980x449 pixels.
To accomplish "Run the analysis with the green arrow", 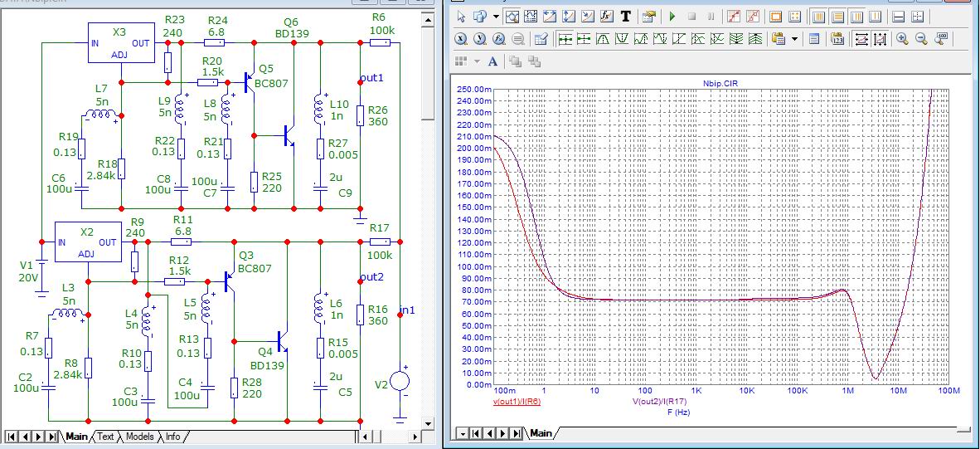I will click(x=672, y=17).
